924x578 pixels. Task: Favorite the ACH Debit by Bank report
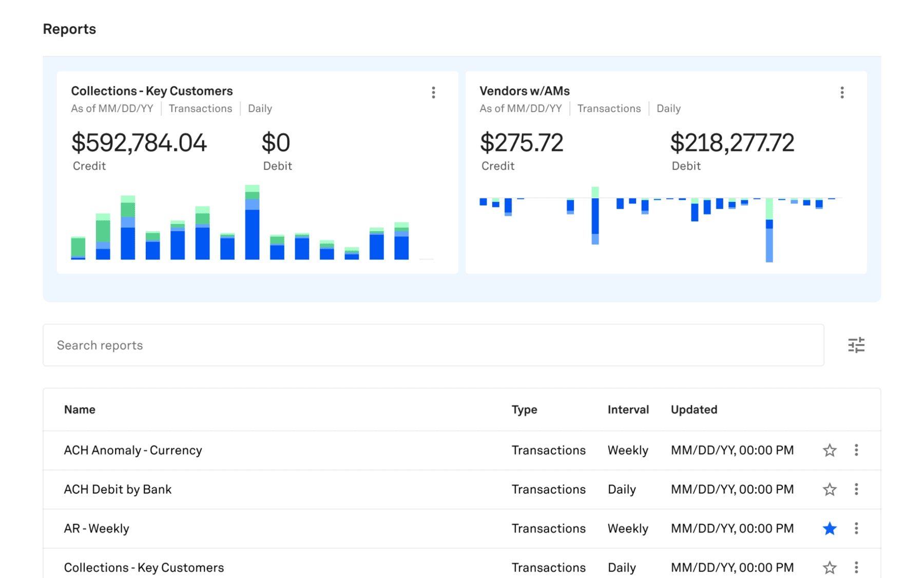click(830, 489)
